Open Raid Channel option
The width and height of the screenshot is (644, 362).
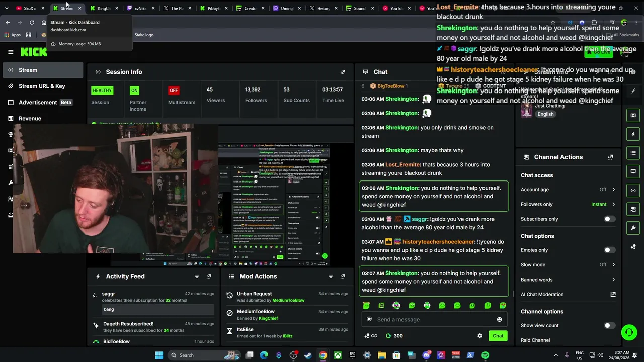point(535,340)
